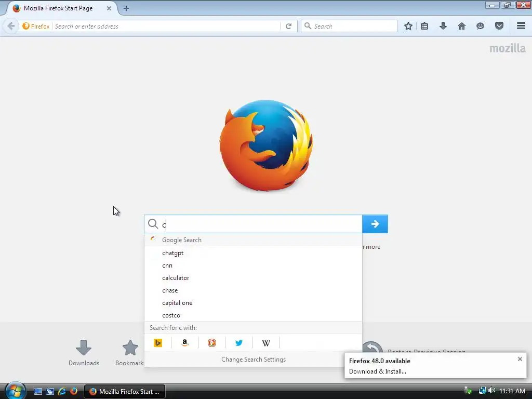Click the start page search text field
The width and height of the screenshot is (532, 399).
coord(253,224)
